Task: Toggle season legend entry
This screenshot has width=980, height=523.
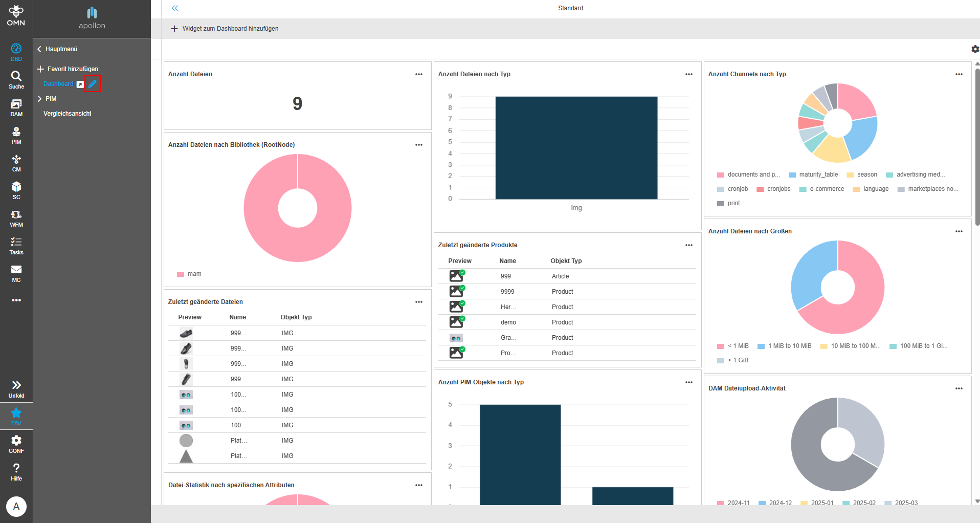Action: pyautogui.click(x=862, y=175)
